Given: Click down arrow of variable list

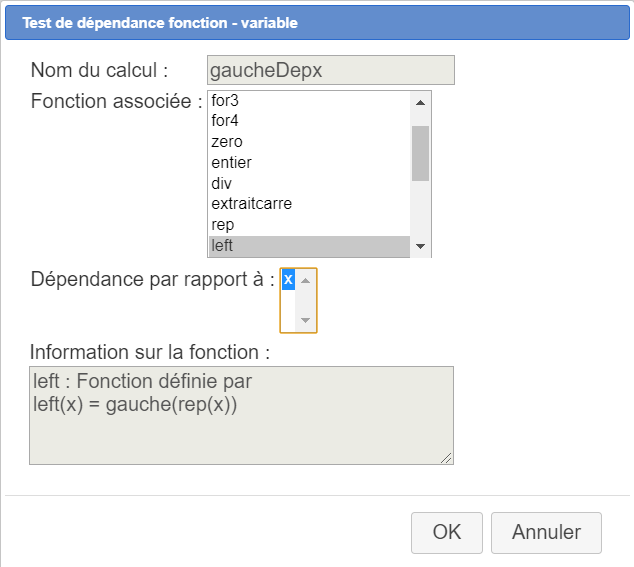Looking at the screenshot, I should 306,321.
